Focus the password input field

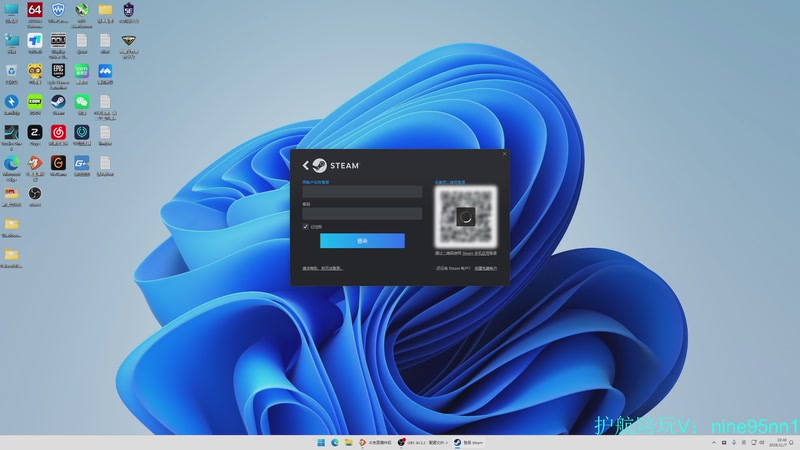362,213
